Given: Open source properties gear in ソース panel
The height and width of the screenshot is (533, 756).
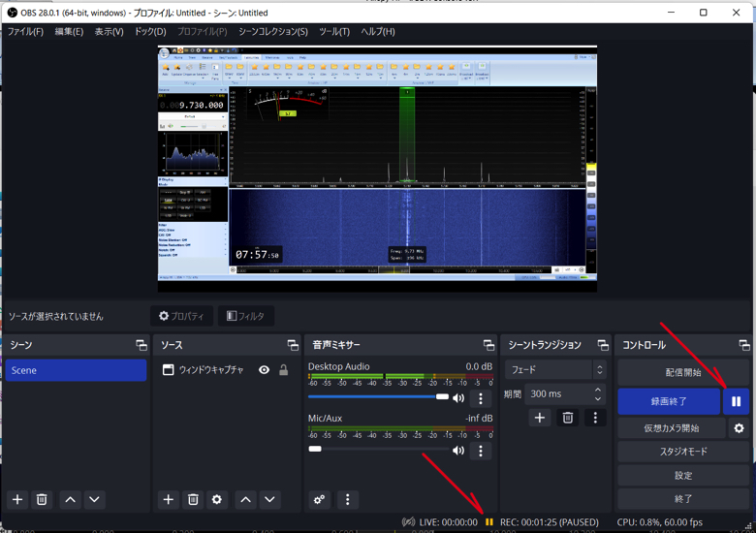Looking at the screenshot, I should [217, 500].
